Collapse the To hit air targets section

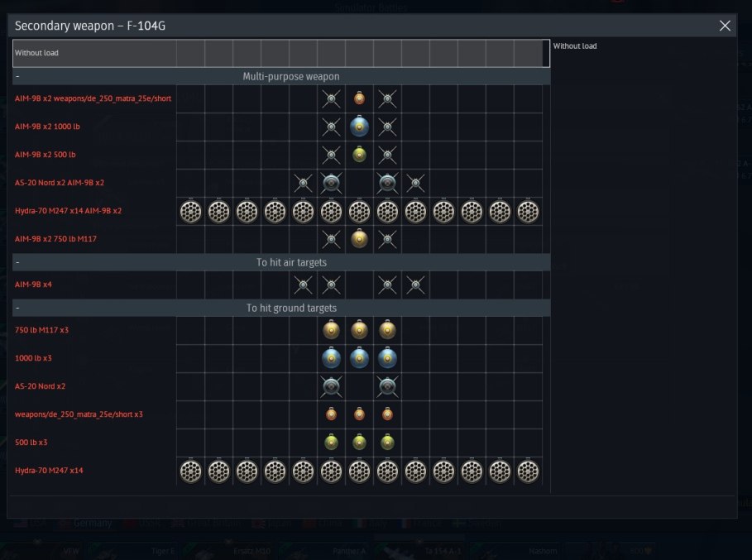tap(17, 262)
